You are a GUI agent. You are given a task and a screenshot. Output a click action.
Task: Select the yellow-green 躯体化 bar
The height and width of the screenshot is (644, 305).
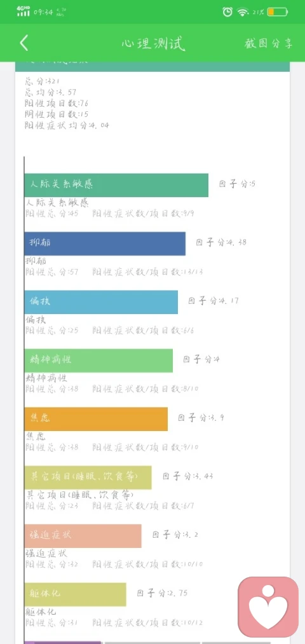(75, 594)
